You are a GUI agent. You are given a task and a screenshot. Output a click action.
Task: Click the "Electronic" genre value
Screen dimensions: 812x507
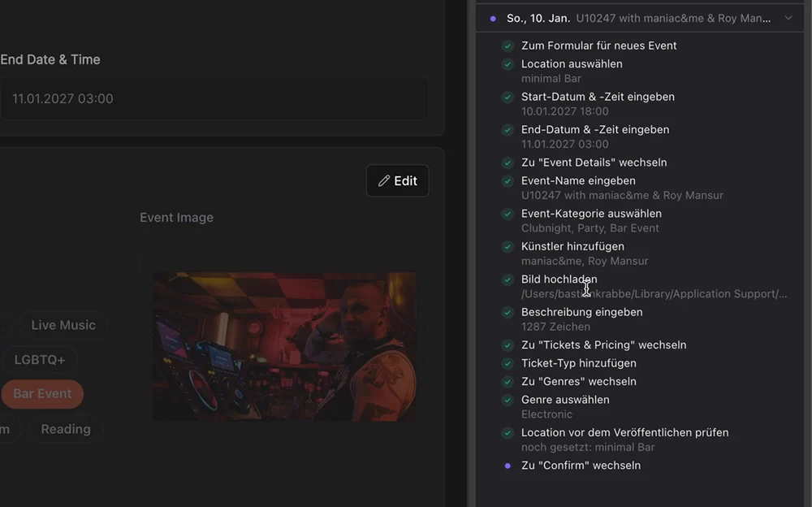click(x=546, y=414)
